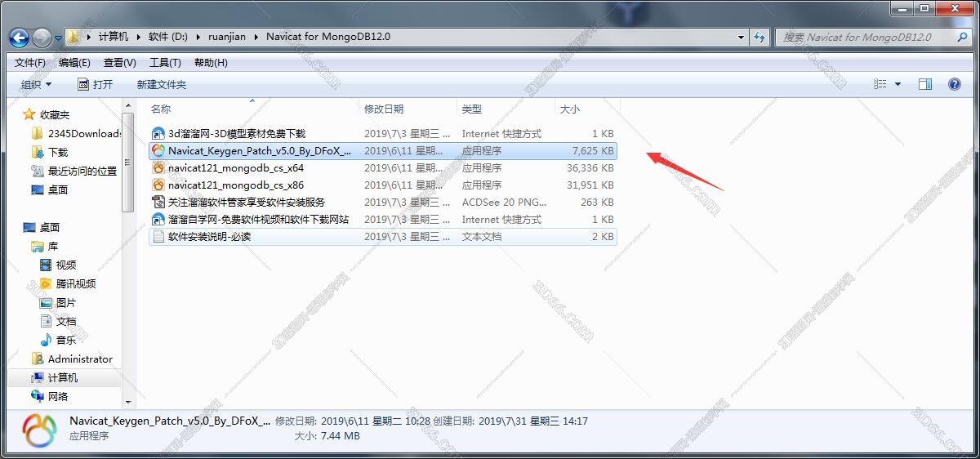Open the view options dropdown arrow
980x459 pixels.
898,84
